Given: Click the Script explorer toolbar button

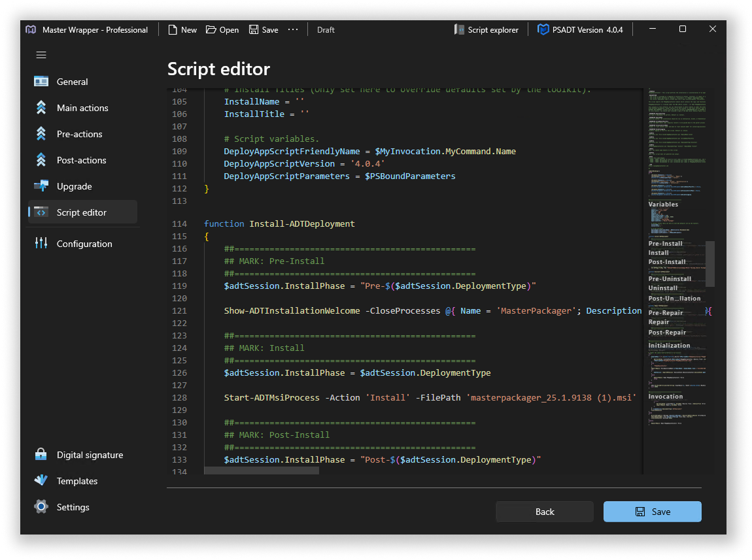Looking at the screenshot, I should point(487,29).
